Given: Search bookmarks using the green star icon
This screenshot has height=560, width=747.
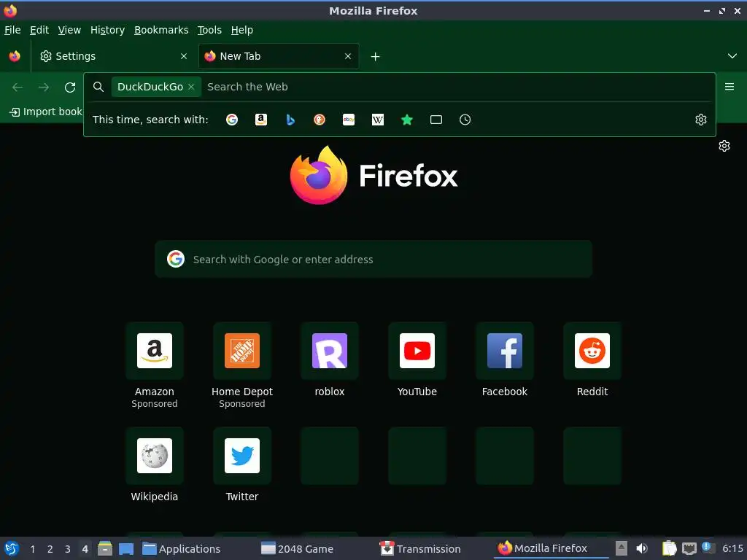Looking at the screenshot, I should click(x=407, y=120).
